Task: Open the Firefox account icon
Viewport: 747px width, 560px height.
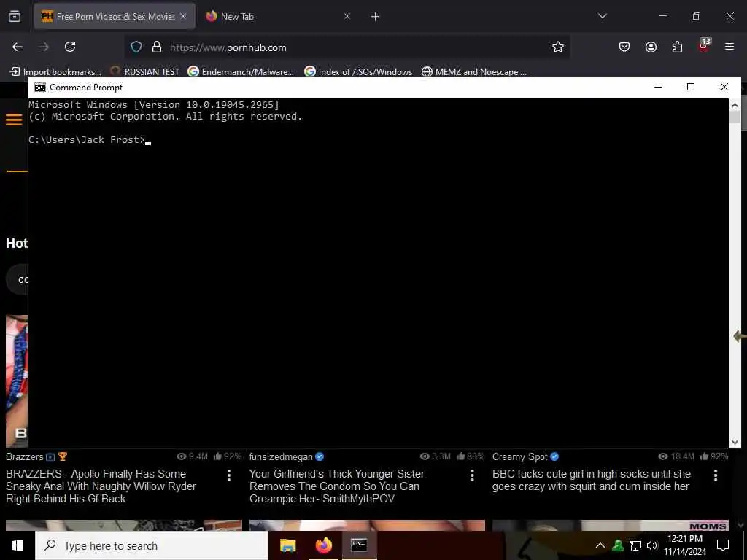Action: pyautogui.click(x=651, y=47)
